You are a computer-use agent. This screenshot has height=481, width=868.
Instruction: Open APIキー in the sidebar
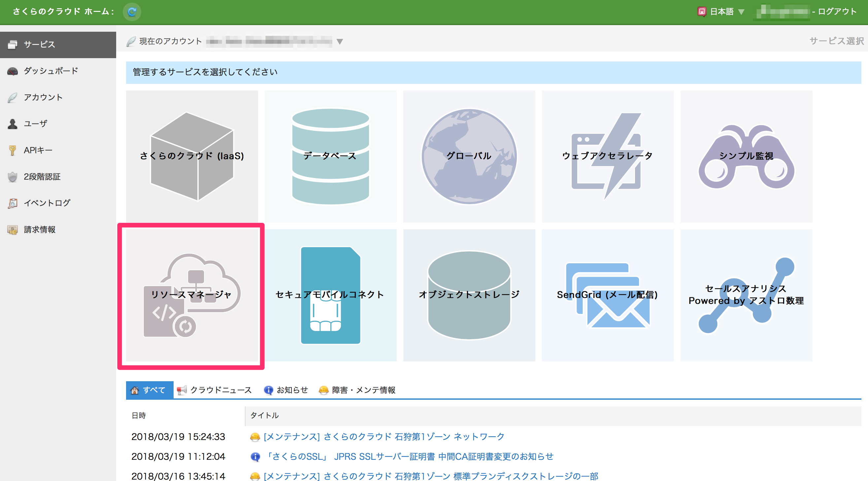pyautogui.click(x=58, y=150)
